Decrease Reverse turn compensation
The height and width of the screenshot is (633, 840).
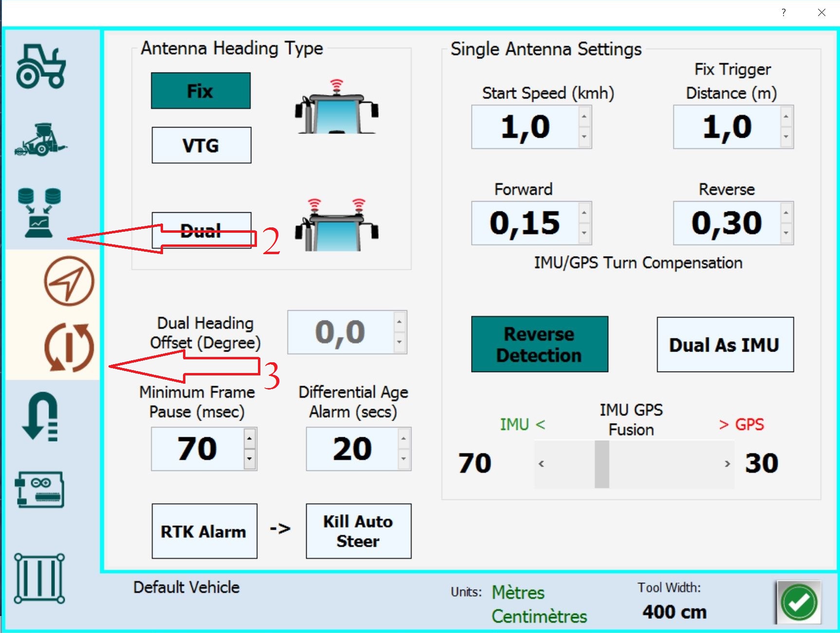coord(786,233)
